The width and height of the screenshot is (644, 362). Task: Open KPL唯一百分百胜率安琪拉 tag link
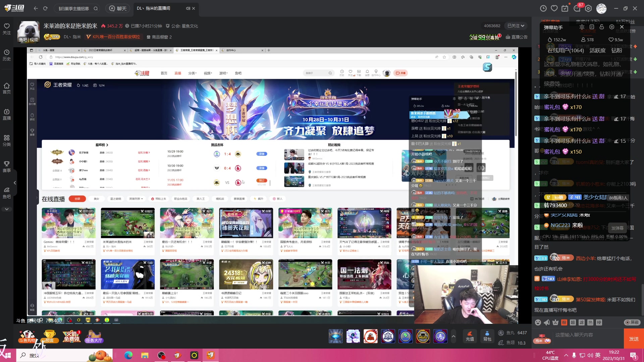(113, 37)
